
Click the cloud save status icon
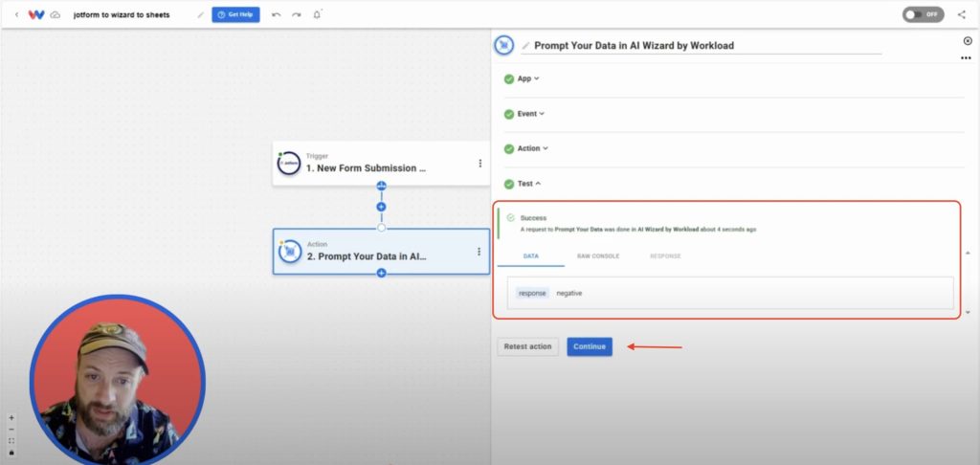(x=55, y=14)
